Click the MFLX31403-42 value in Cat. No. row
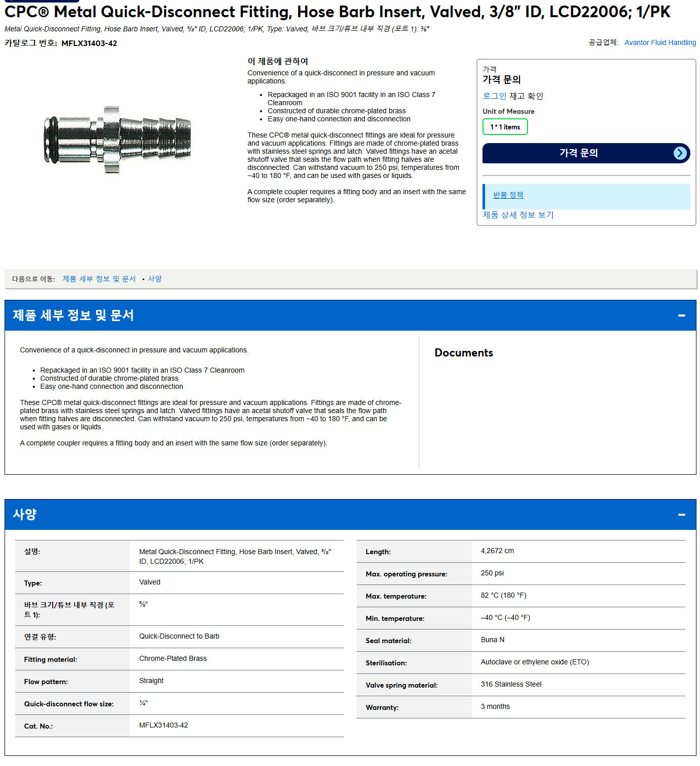Screen dimensions: 700x766 163,726
